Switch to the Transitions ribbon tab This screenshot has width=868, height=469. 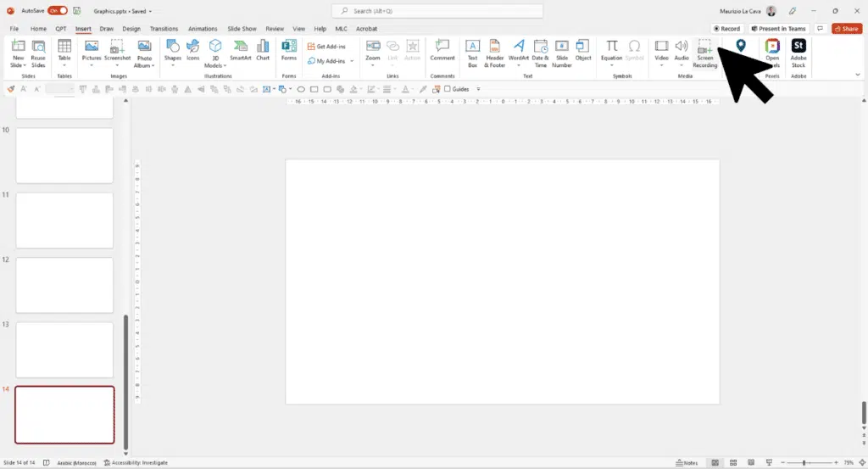(x=164, y=29)
